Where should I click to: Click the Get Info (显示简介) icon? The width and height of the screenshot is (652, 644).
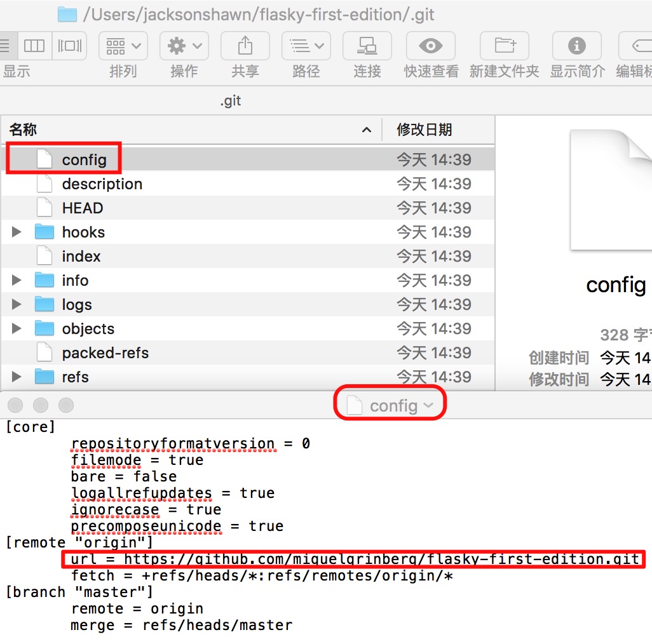click(x=576, y=46)
